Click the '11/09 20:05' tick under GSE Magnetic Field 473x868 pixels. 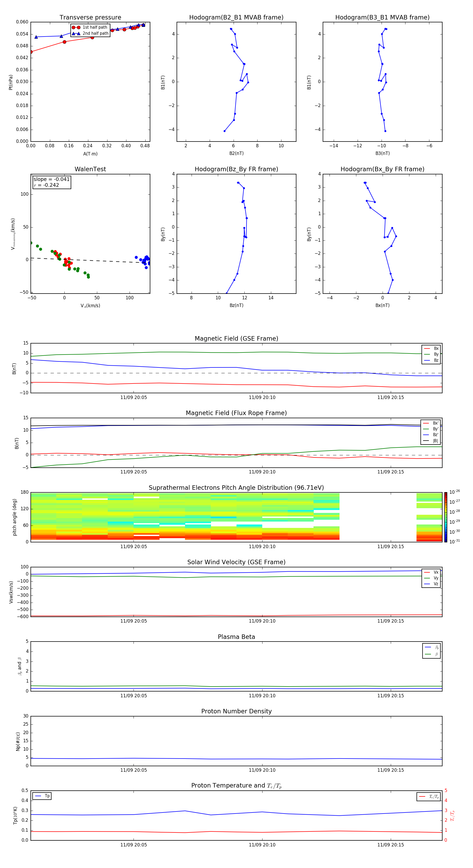[134, 397]
